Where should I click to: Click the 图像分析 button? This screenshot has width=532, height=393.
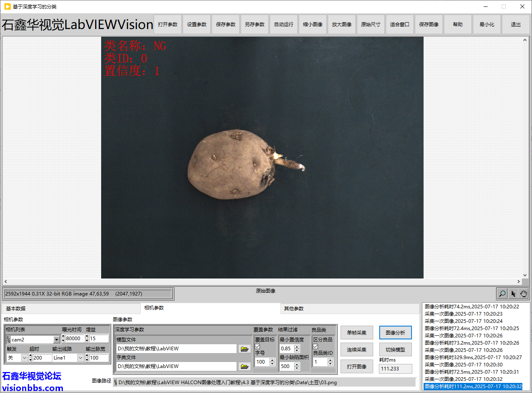tap(395, 333)
